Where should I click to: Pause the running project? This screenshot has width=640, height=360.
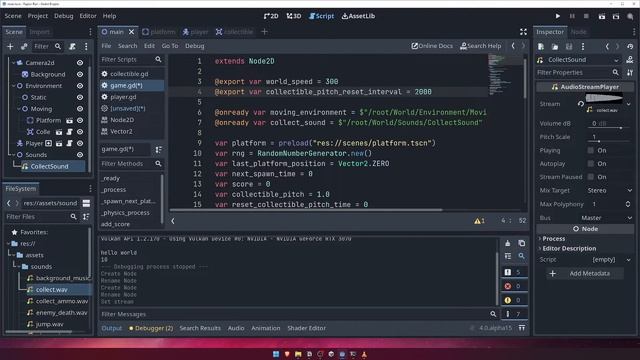572,16
